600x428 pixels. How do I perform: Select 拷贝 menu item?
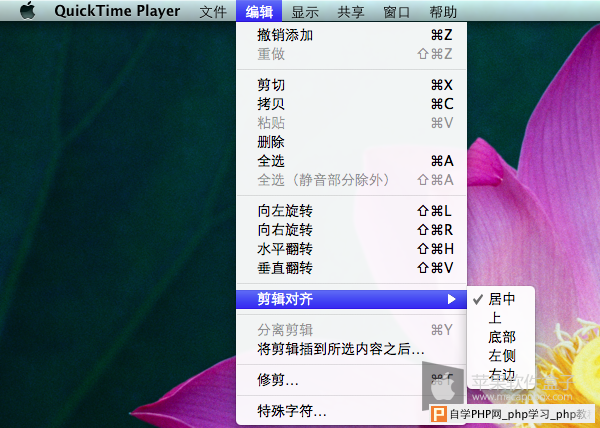click(351, 104)
